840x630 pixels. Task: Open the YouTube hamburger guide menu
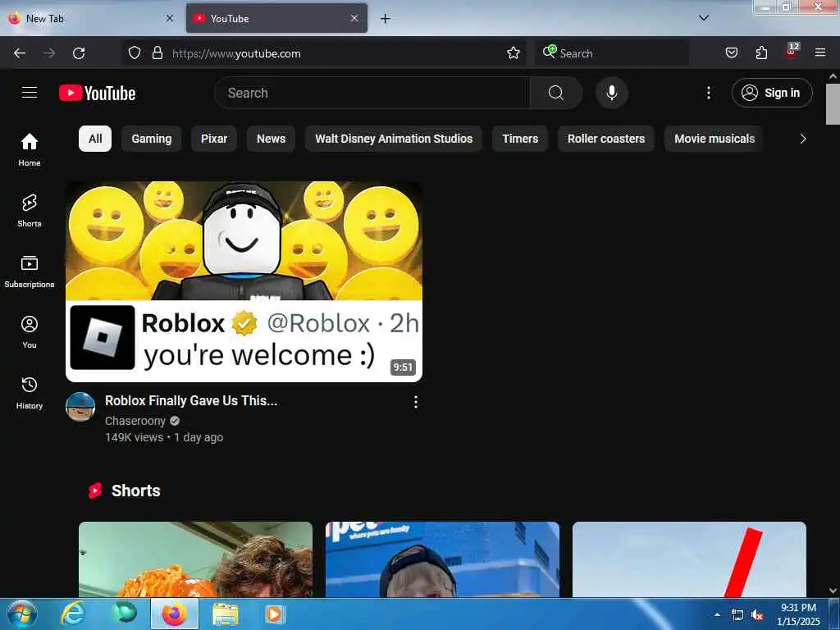[30, 93]
